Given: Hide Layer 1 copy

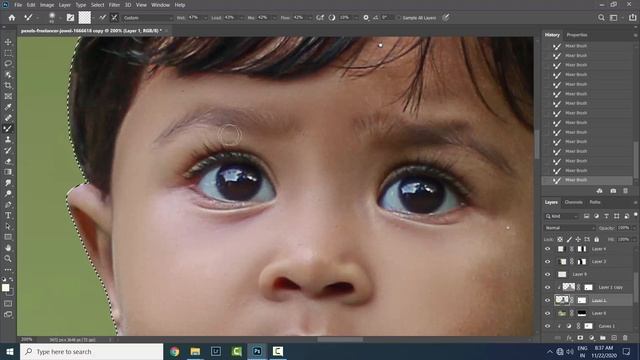Looking at the screenshot, I should click(548, 287).
